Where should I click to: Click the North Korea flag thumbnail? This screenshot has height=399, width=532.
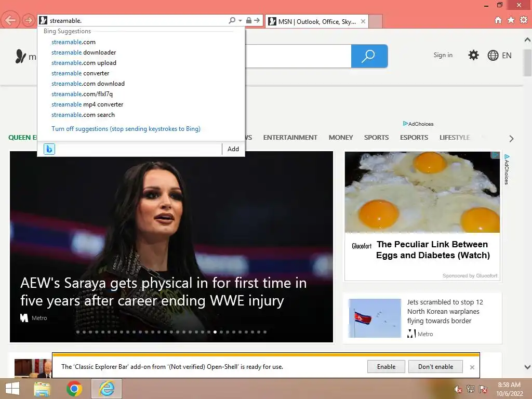(375, 318)
